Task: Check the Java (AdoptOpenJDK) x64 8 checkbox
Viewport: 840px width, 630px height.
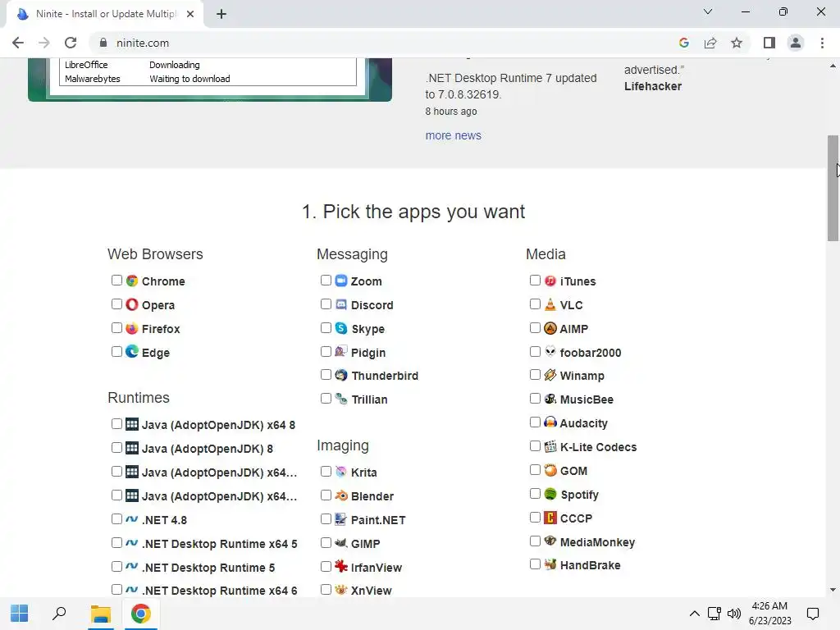Action: tap(116, 424)
